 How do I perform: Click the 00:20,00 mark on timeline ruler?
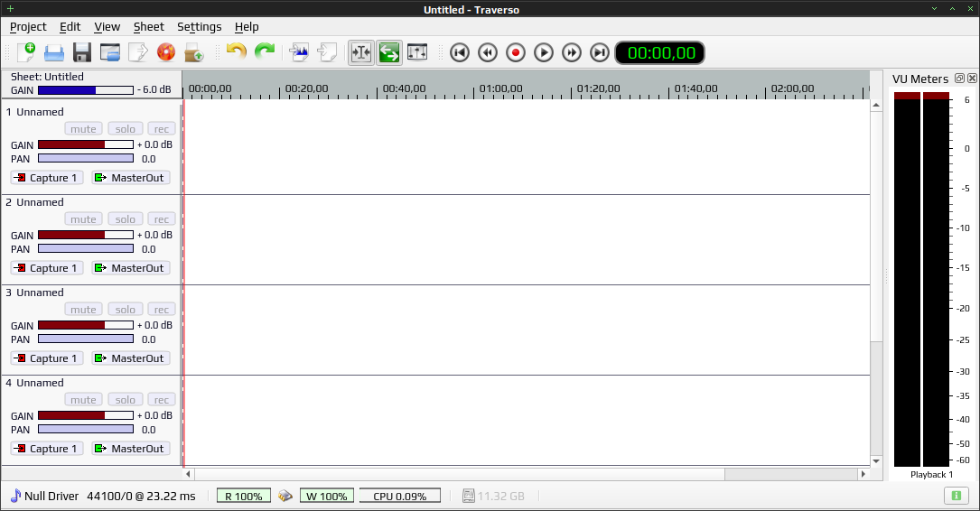[x=306, y=88]
